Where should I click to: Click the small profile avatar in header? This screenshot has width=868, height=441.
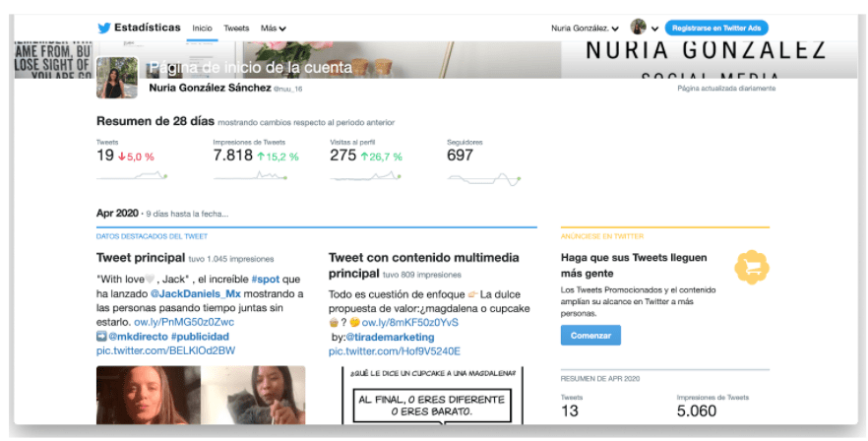[639, 27]
